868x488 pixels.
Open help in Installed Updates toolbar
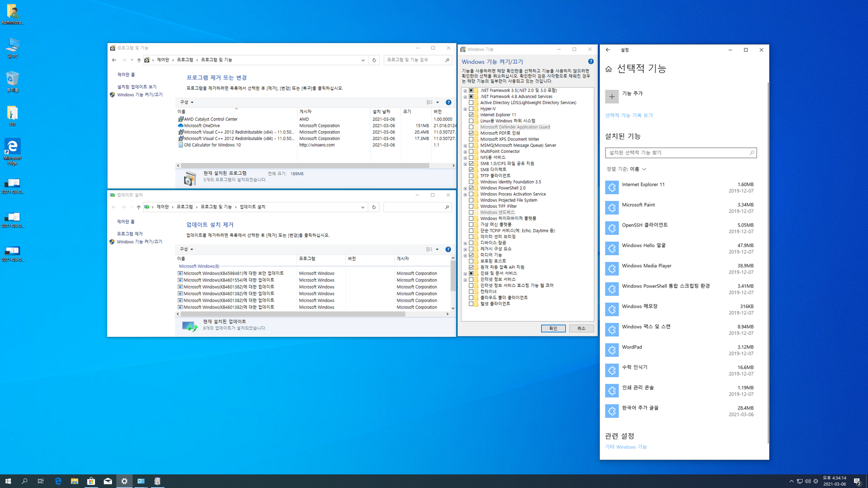(x=448, y=249)
